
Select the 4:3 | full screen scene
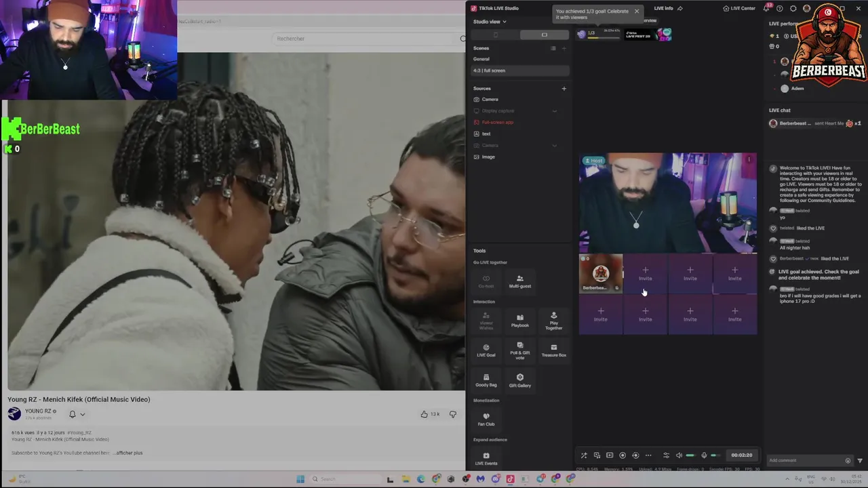click(x=520, y=70)
